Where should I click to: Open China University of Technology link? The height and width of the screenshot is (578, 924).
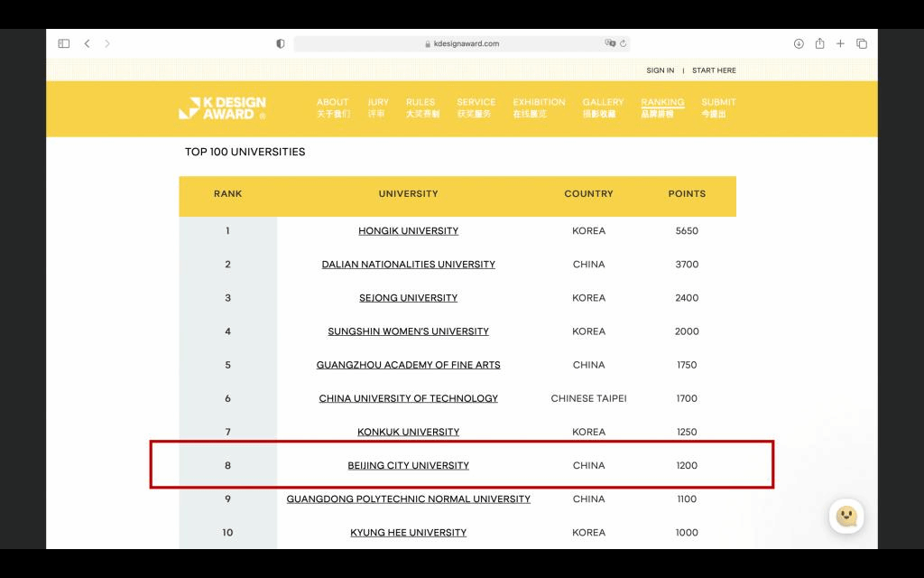[x=409, y=398]
